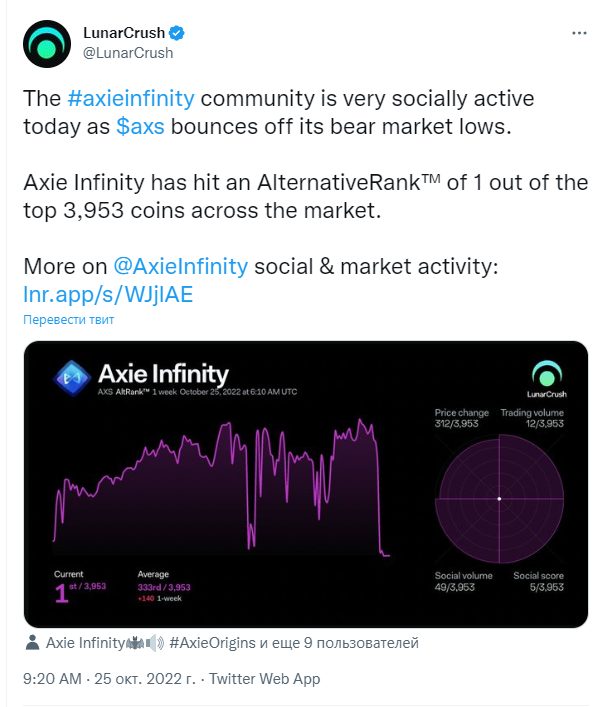Click the Twitter Web App source label
The height and width of the screenshot is (707, 604).
(x=265, y=679)
